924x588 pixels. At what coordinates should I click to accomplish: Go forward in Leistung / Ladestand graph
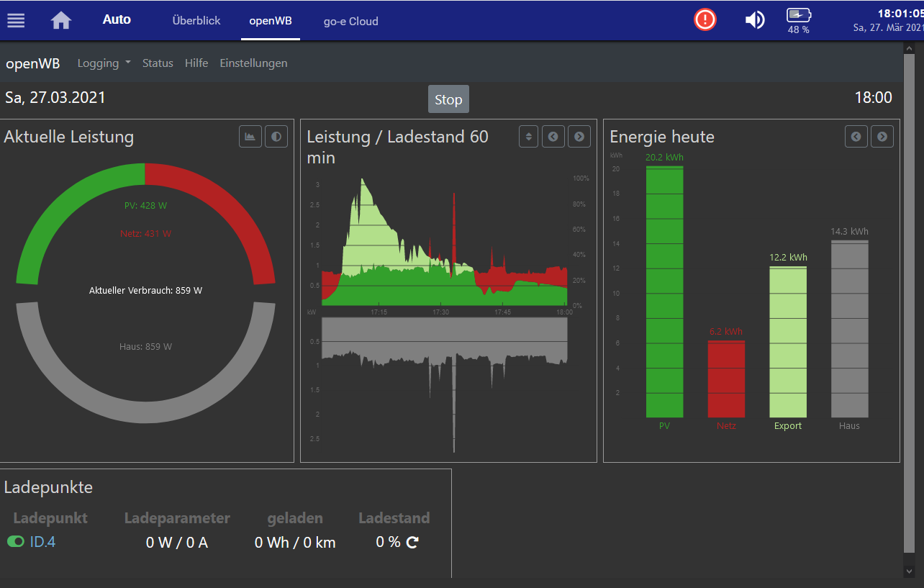(x=579, y=136)
